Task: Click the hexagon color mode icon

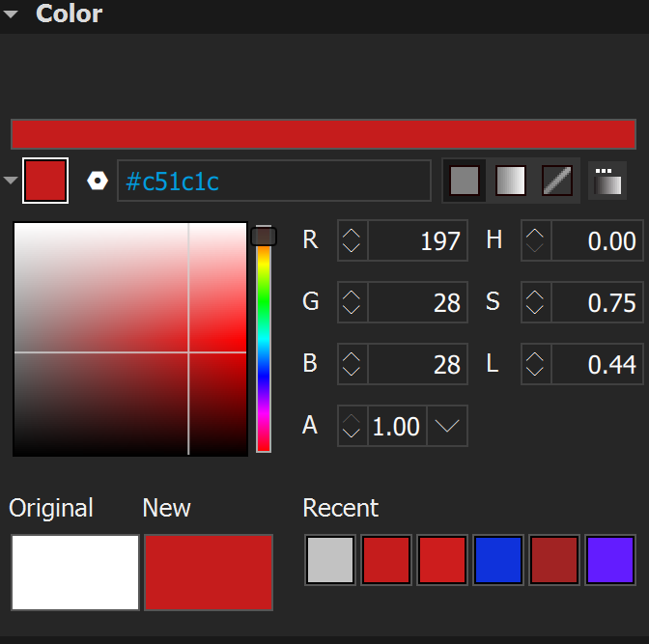Action: [x=97, y=182]
